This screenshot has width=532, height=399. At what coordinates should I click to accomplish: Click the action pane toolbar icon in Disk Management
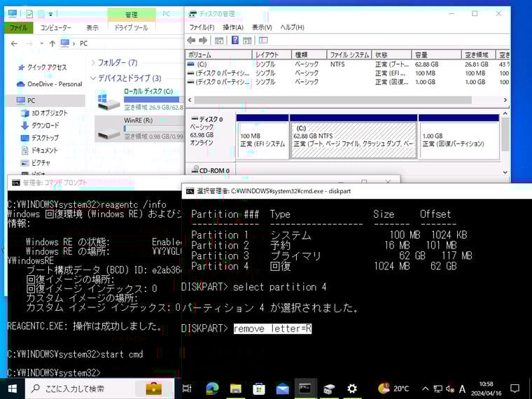tap(247, 41)
